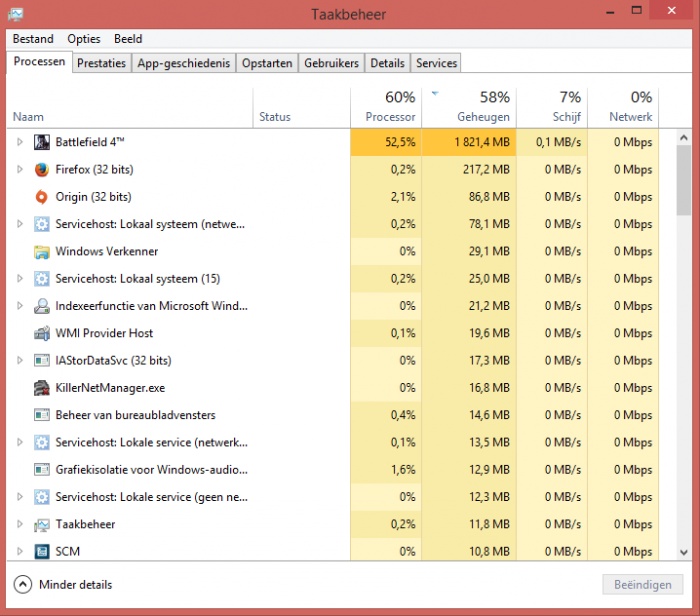Select the Windows Verkenner name text

coord(107,251)
